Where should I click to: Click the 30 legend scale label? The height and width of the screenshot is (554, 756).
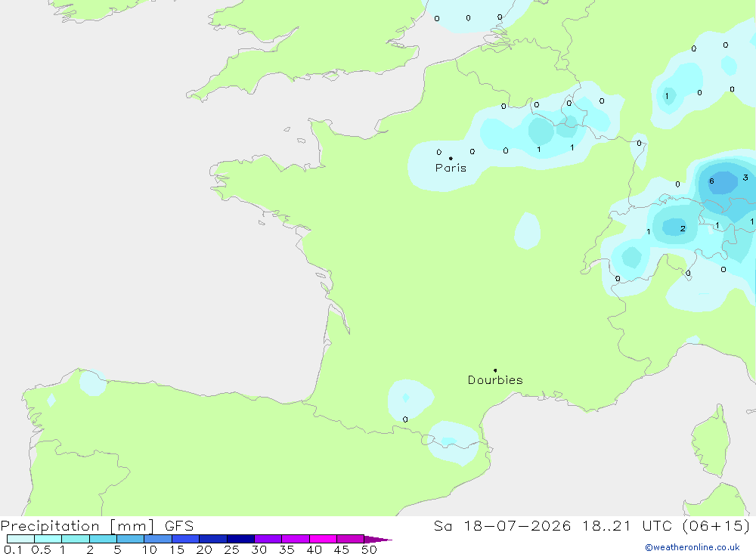tap(259, 549)
